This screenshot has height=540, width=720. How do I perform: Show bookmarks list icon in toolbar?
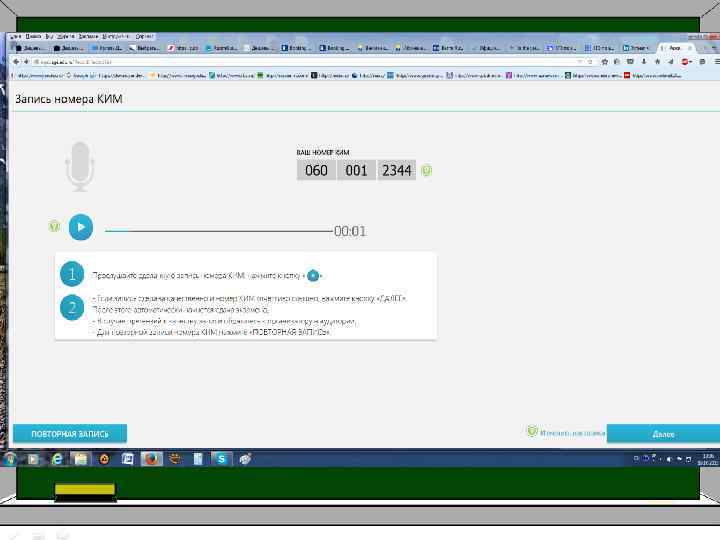[617, 62]
